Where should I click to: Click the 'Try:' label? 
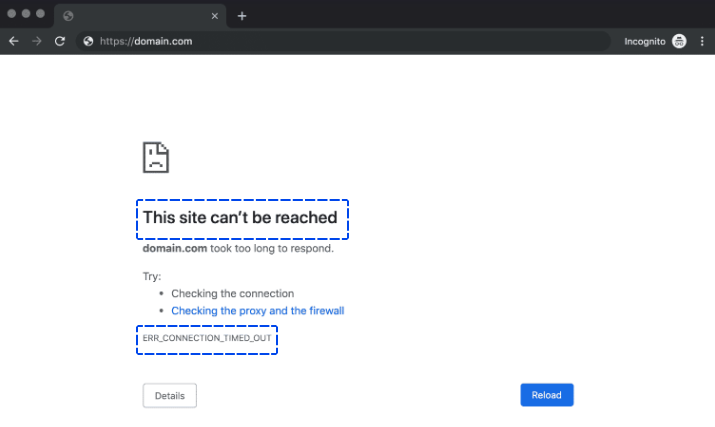tap(152, 276)
